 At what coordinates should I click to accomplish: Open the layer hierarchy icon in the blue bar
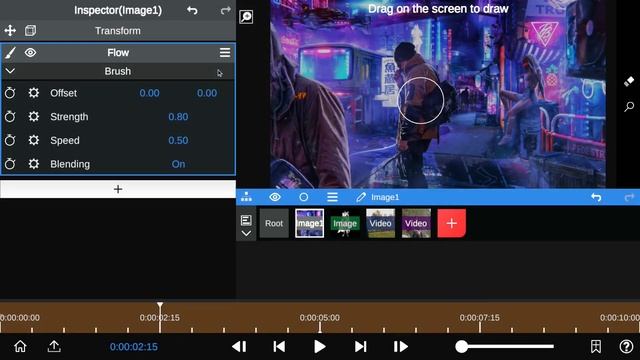tap(247, 197)
